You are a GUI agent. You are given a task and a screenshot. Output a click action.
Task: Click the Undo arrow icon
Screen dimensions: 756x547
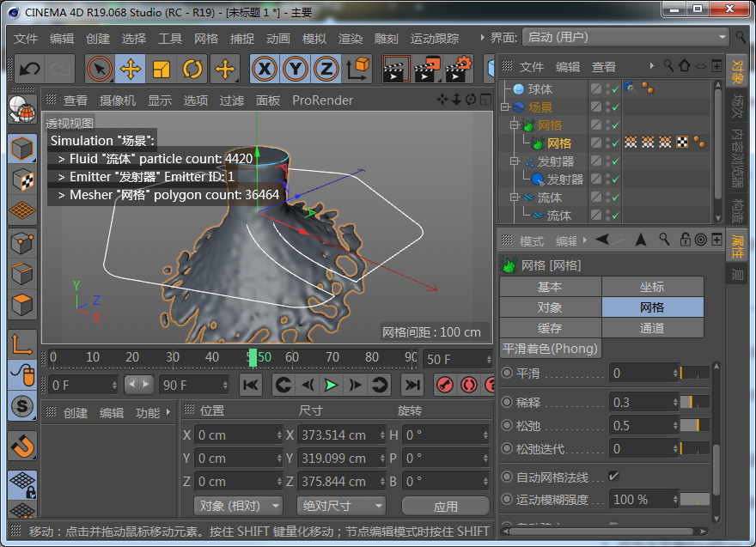[x=29, y=69]
